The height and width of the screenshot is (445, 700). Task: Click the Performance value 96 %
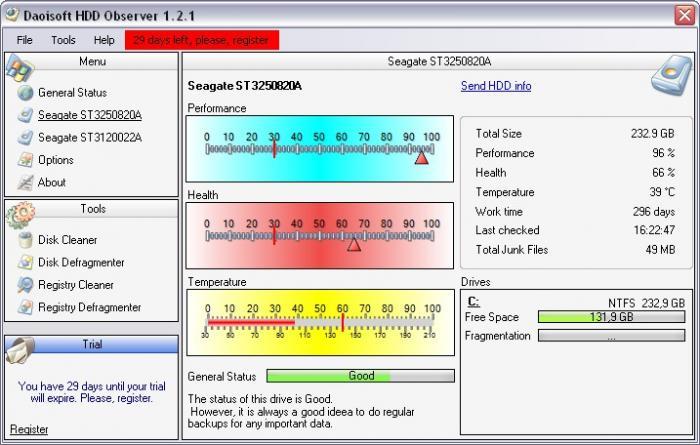point(663,153)
